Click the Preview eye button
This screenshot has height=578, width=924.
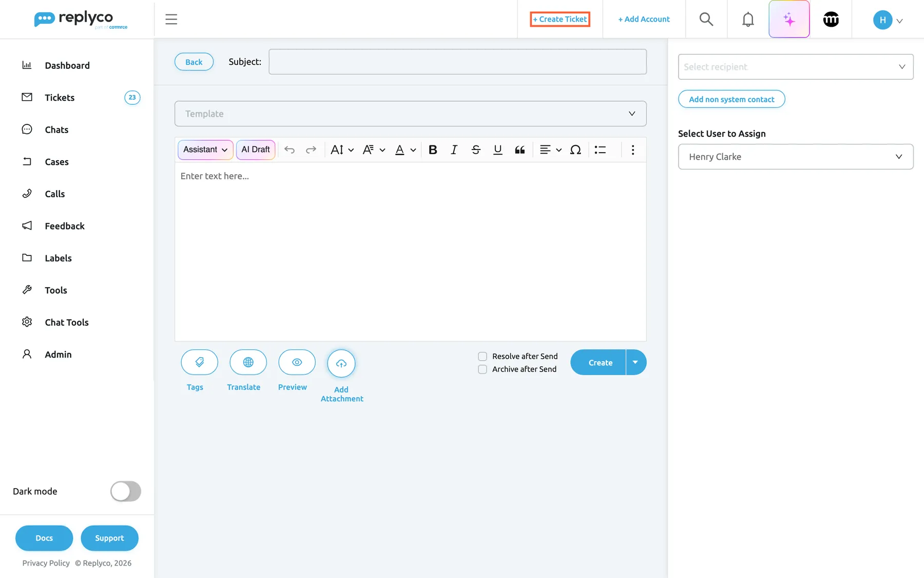click(x=297, y=362)
